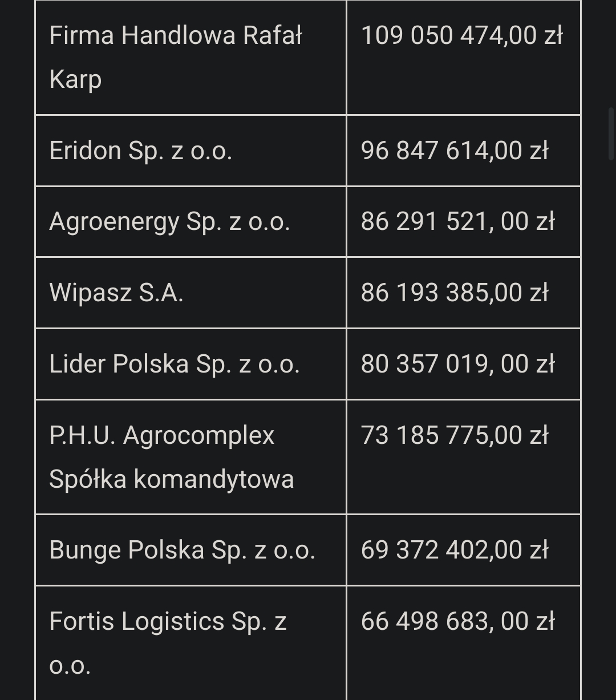
Task: Click the vertical scrollbar thumb
Action: [611, 133]
